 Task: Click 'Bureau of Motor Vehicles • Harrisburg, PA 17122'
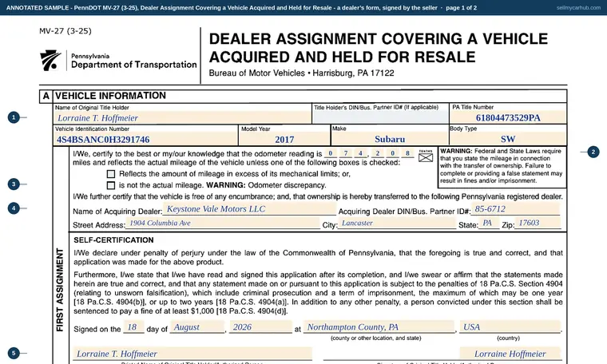point(302,73)
